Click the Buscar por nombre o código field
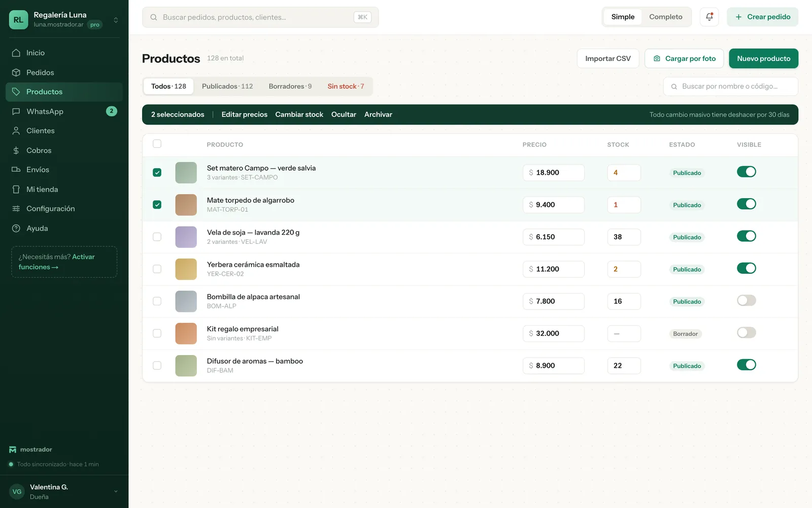812x508 pixels. (730, 86)
